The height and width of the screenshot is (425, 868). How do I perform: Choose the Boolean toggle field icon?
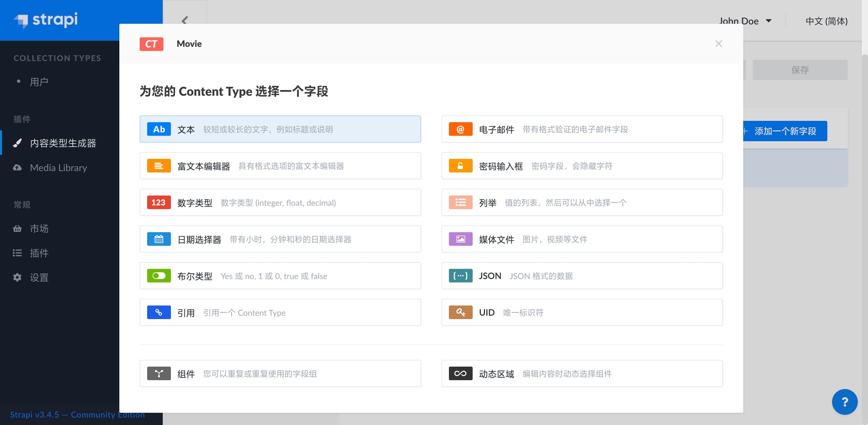pos(159,276)
